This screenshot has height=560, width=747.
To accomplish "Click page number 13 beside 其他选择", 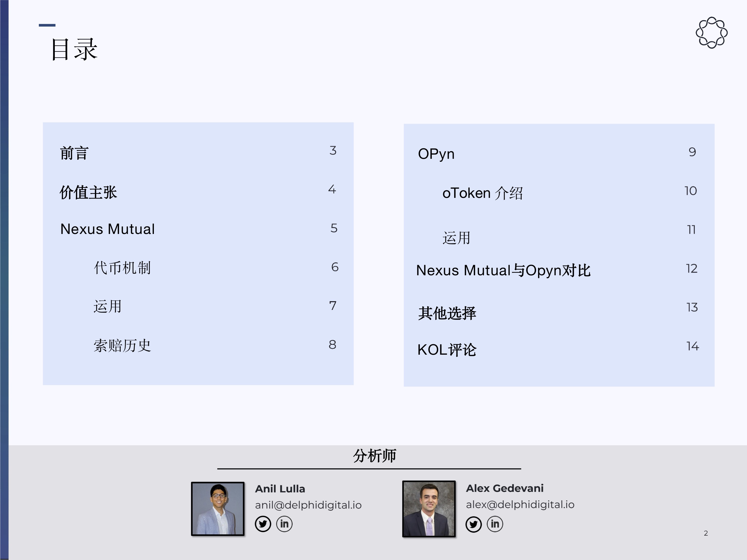I will [692, 307].
